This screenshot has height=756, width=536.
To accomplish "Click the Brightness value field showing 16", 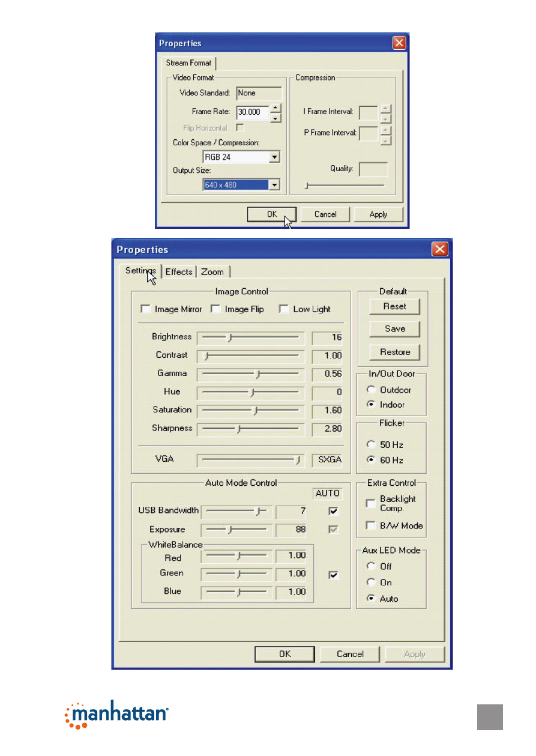I will click(328, 337).
